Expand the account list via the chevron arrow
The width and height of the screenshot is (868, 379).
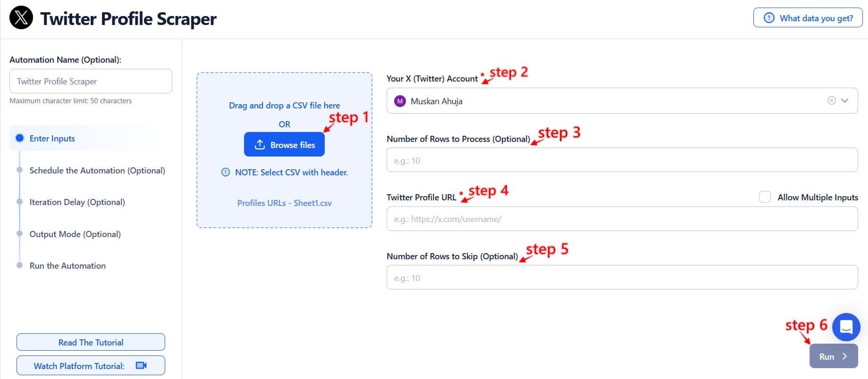[x=844, y=100]
